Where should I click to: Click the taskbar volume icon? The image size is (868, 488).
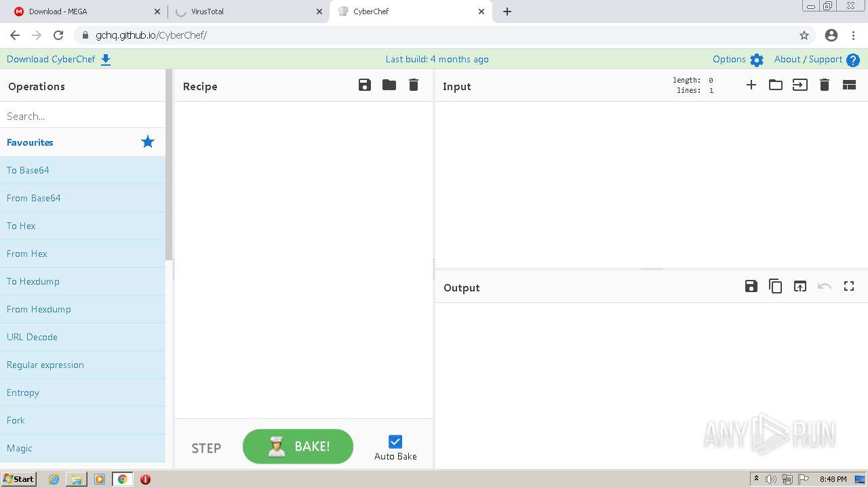click(771, 479)
